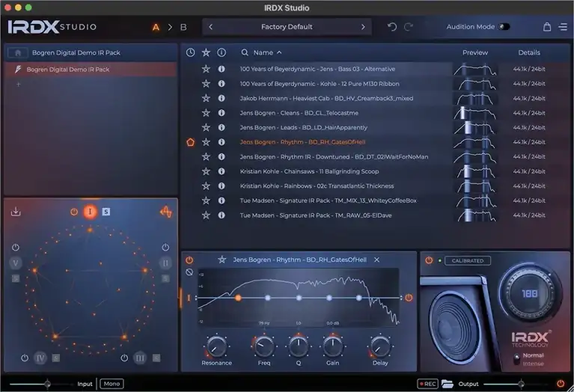Open the recordings folder icon

pyautogui.click(x=448, y=384)
